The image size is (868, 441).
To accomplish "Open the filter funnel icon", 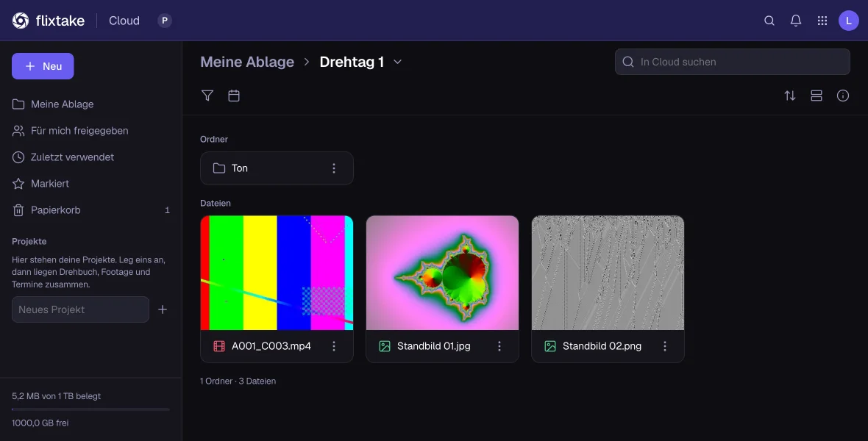I will (207, 96).
